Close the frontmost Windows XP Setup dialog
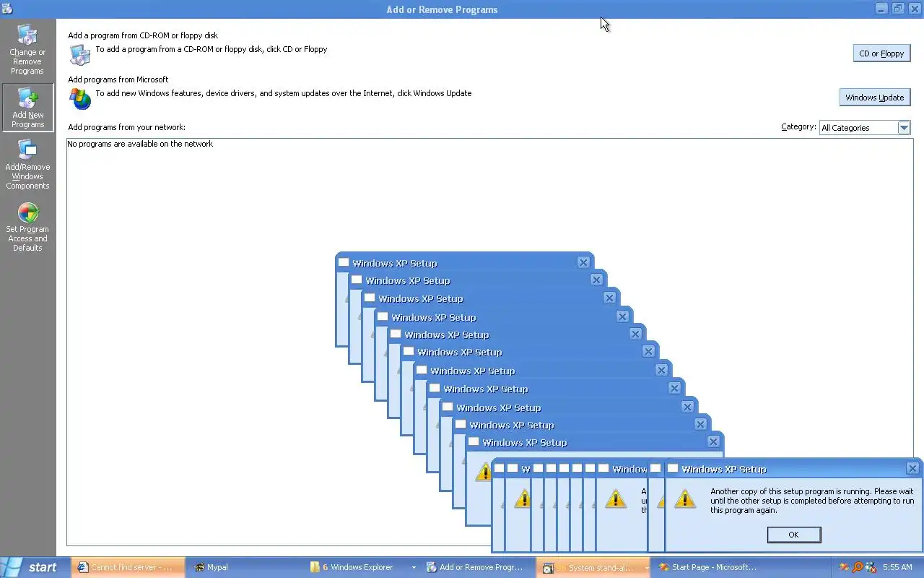Screen dimensions: 924x578 (912, 468)
